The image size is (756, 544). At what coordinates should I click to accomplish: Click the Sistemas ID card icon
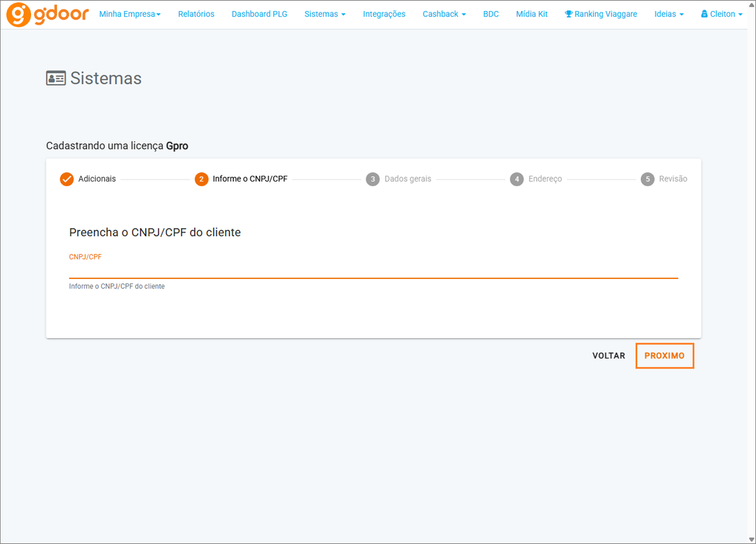pyautogui.click(x=56, y=78)
